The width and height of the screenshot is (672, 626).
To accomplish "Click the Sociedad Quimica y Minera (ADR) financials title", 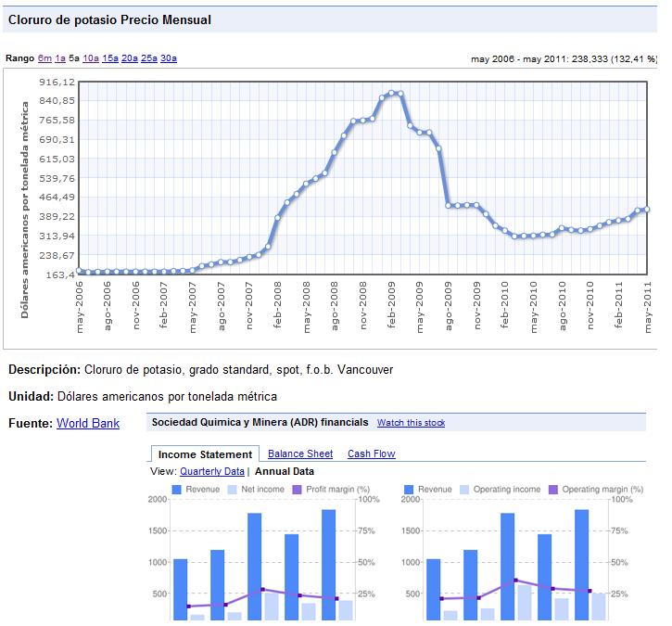I will (x=260, y=422).
